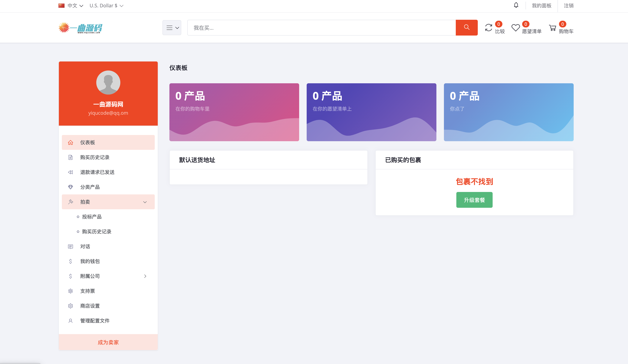The height and width of the screenshot is (364, 628).
Task: Click the 比较 label
Action: pyautogui.click(x=500, y=31)
